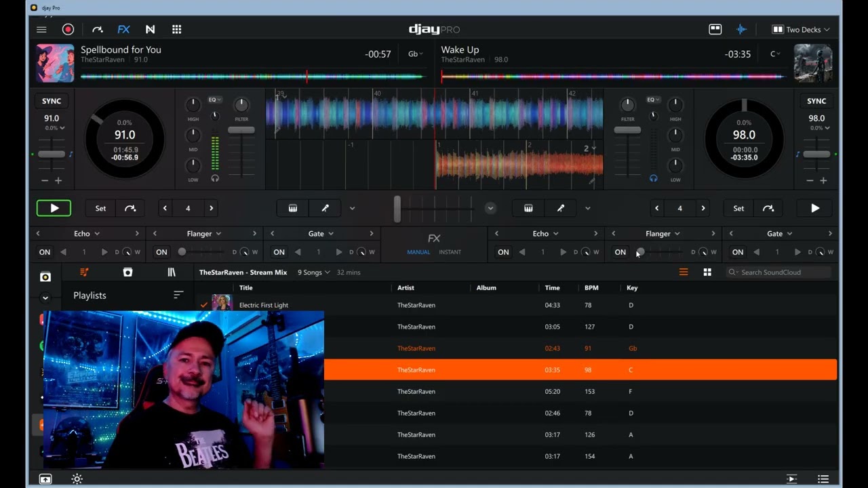
Task: Turn ON deck 1 Flanger effect
Action: 161,252
